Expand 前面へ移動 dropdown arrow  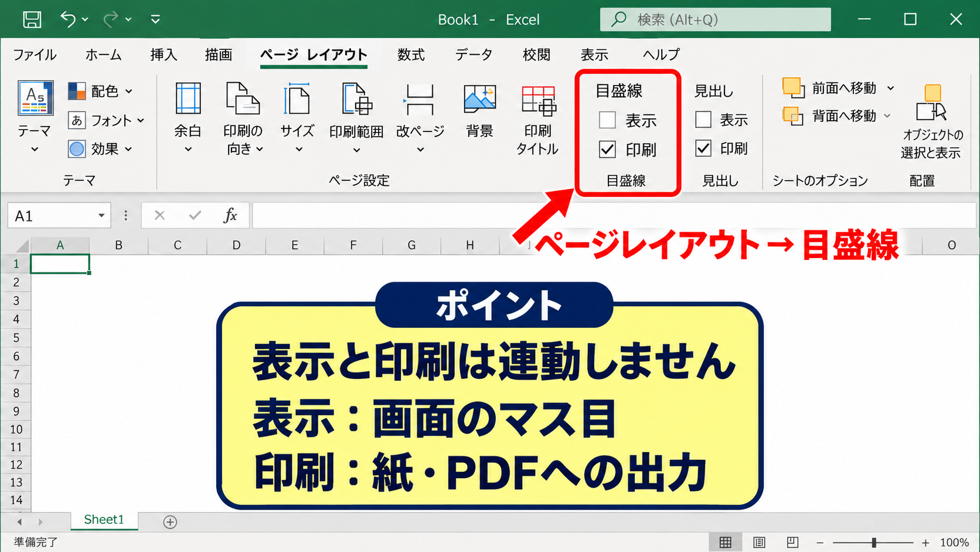[890, 88]
